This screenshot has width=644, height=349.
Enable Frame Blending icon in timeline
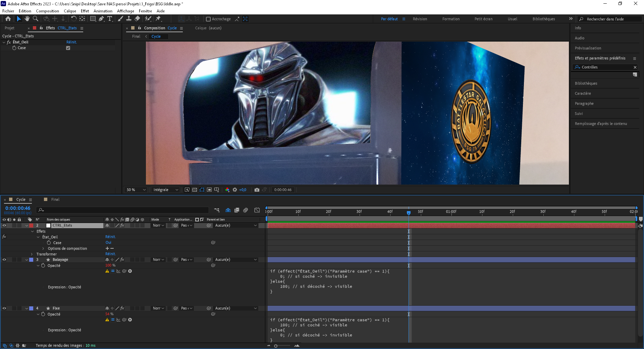(237, 210)
